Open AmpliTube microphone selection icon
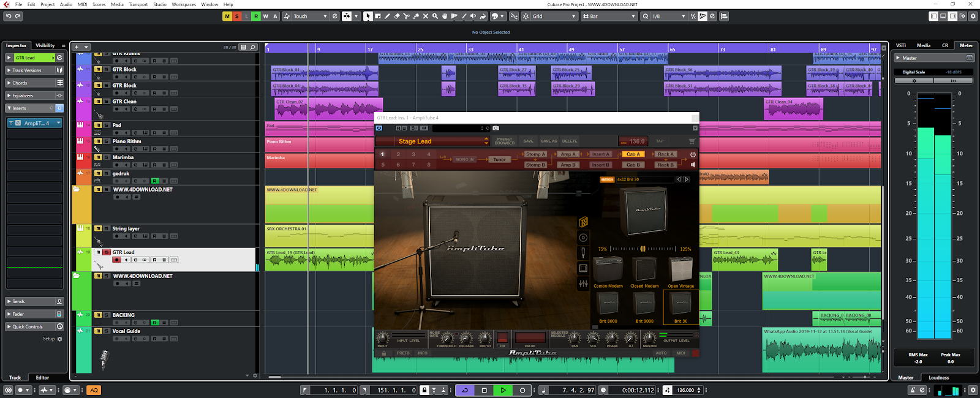980x398 pixels. (x=583, y=253)
